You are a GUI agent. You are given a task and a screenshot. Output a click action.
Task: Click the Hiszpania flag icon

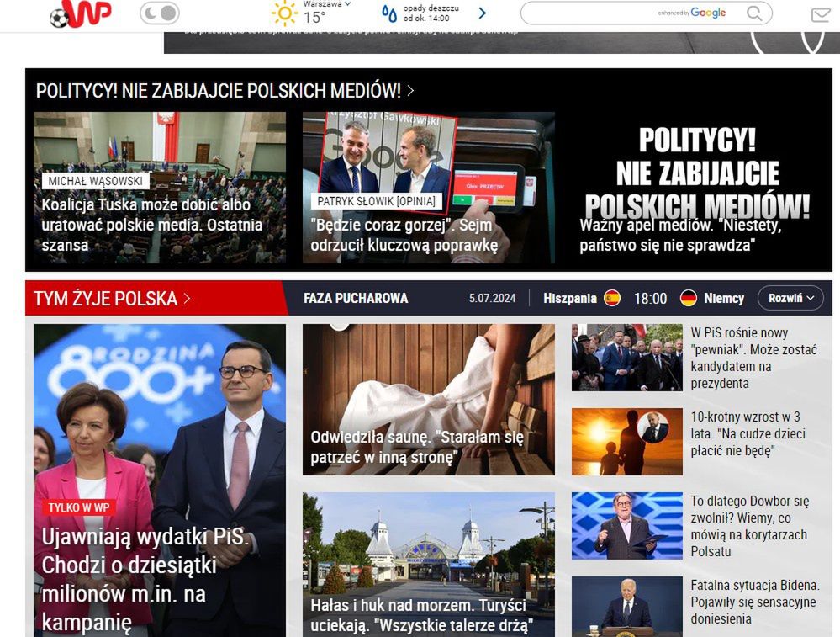[612, 298]
